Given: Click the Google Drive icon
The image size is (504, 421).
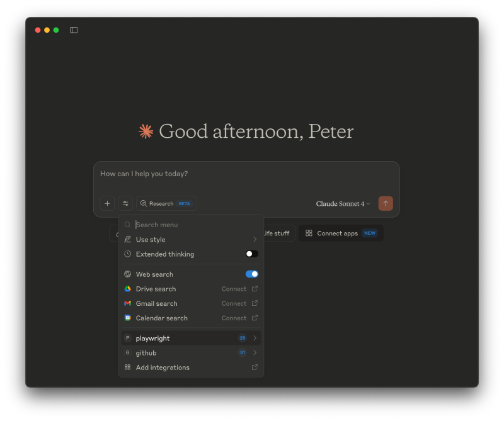Looking at the screenshot, I should [x=128, y=289].
